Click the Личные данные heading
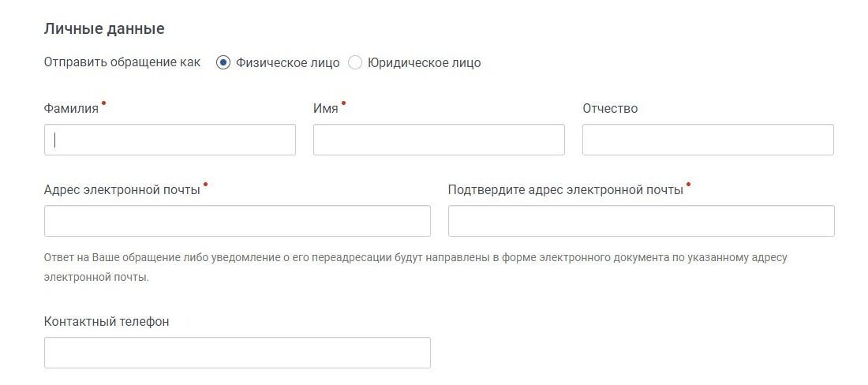The width and height of the screenshot is (868, 385). click(x=104, y=28)
